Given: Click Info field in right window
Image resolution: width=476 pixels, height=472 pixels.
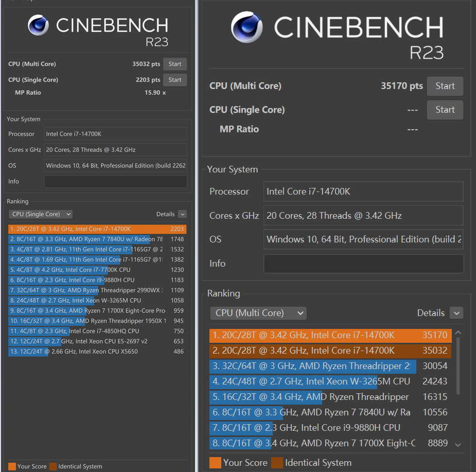Looking at the screenshot, I should 364,264.
